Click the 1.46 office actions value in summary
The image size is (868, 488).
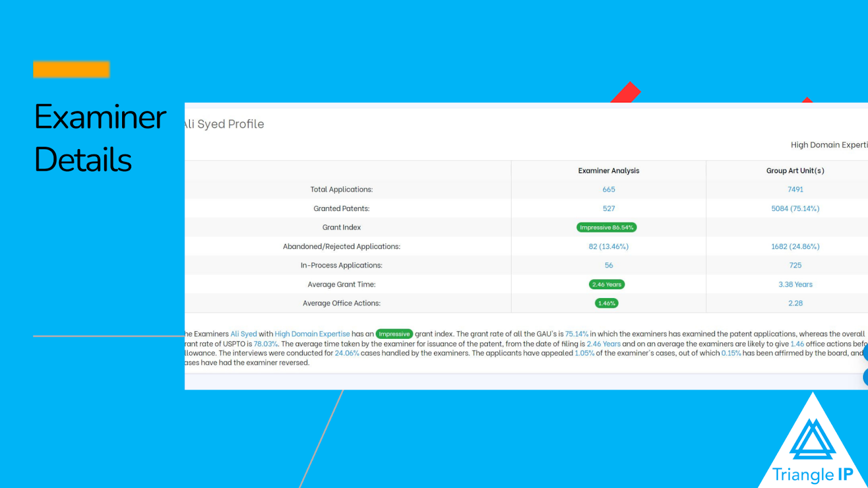click(797, 344)
